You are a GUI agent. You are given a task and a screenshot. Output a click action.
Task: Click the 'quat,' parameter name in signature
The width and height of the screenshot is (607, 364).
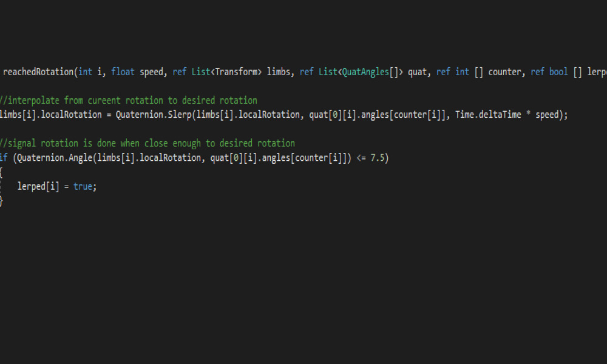(x=419, y=72)
